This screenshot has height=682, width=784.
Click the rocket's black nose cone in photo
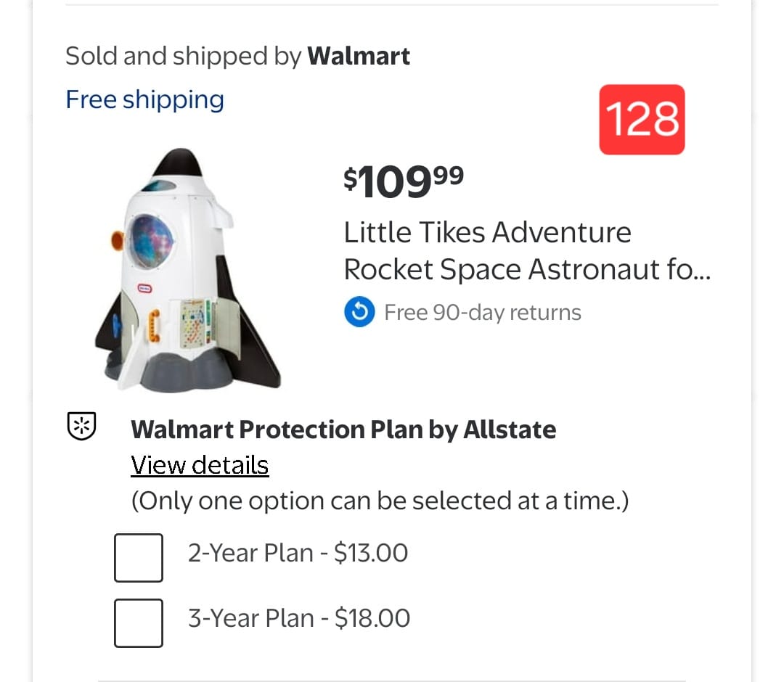(x=179, y=163)
